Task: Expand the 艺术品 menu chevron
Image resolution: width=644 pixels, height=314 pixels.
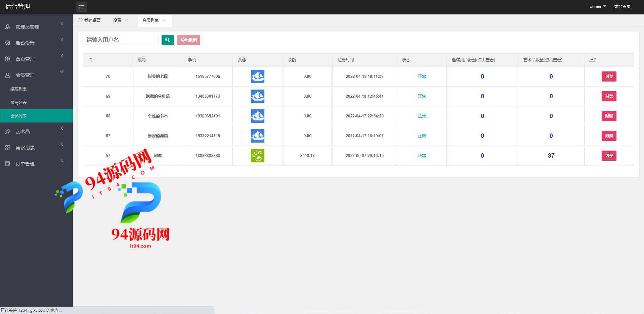Action: (62, 128)
